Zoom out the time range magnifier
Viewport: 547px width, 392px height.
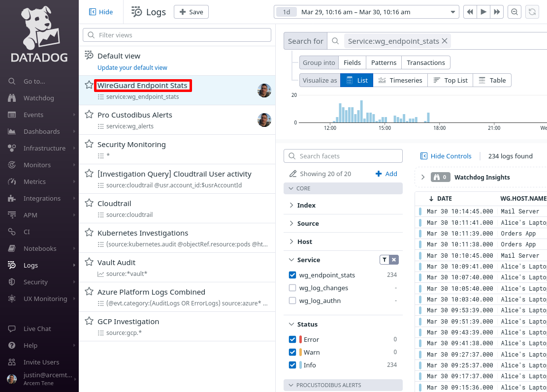(514, 12)
